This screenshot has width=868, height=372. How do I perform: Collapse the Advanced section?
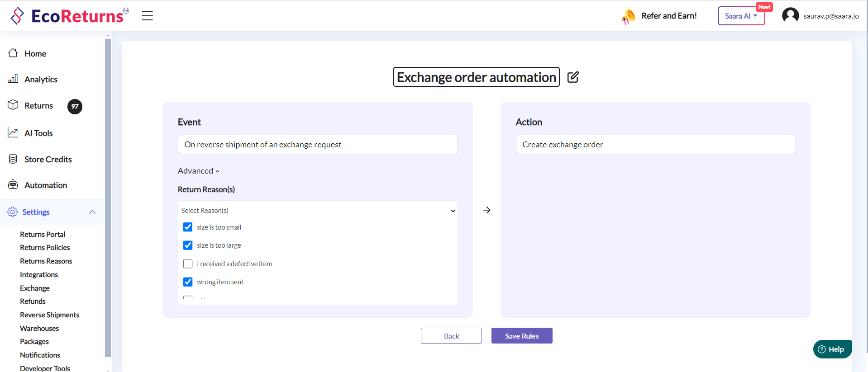(198, 171)
